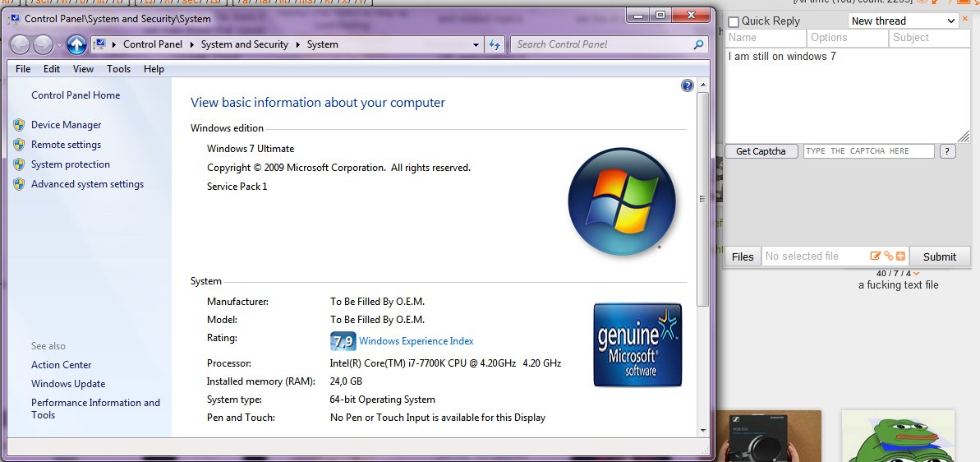The width and height of the screenshot is (980, 462).
Task: Open Device Manager link
Action: [x=67, y=125]
